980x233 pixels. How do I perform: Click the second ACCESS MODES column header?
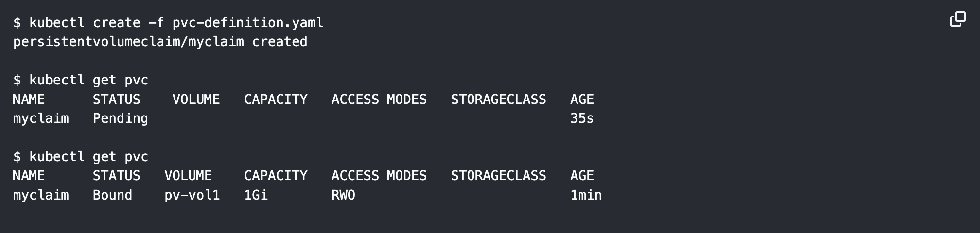(x=379, y=176)
